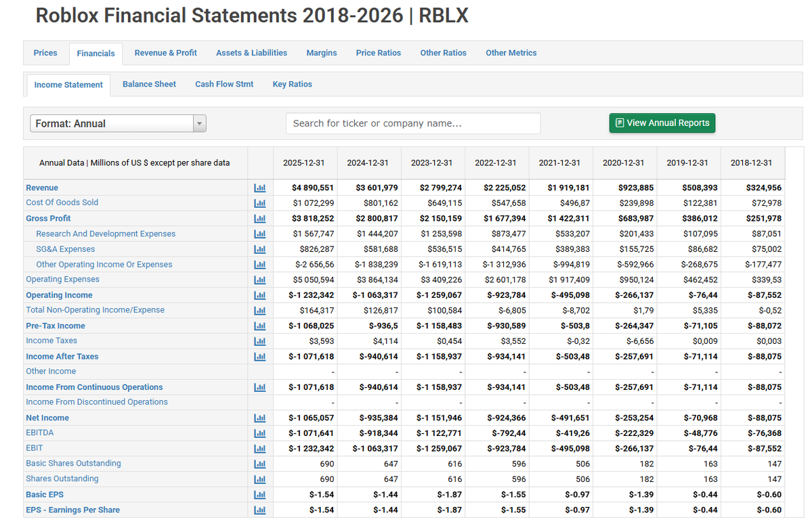Open the Cost Of Goods Sold link
The height and width of the screenshot is (528, 812).
pos(62,202)
